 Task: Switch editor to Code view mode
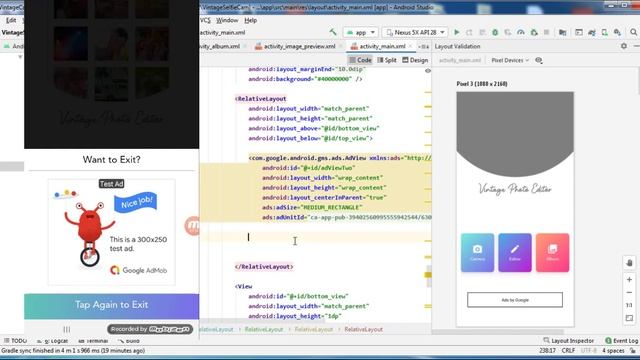click(x=360, y=60)
